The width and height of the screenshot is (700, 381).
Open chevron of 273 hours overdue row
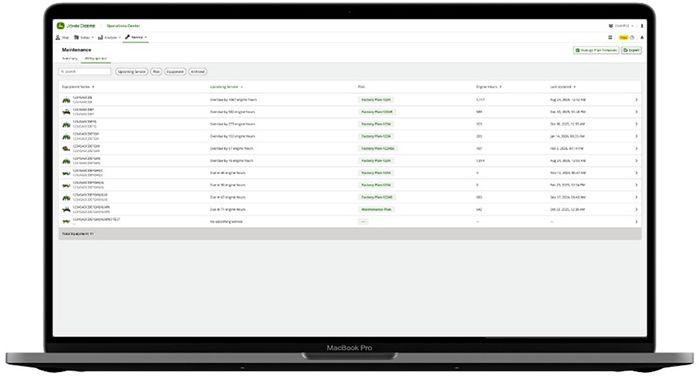(636, 124)
